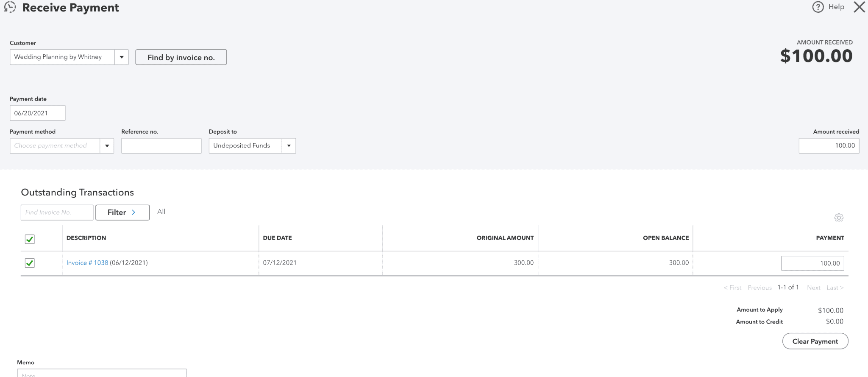868x377 pixels.
Task: Click Amount to Credit $0.00 value
Action: click(x=834, y=321)
